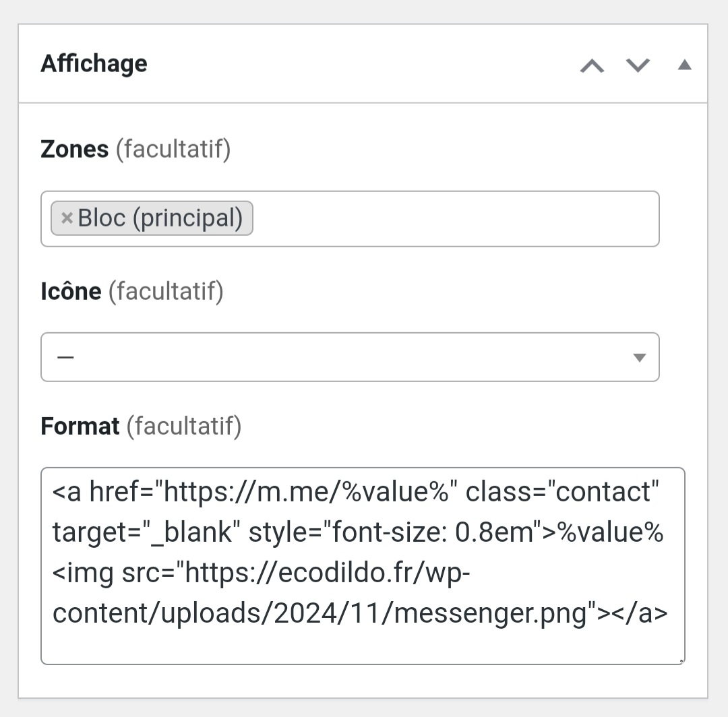Remove the Bloc (principal) zone tag
Screen dimensions: 728x717
67,218
